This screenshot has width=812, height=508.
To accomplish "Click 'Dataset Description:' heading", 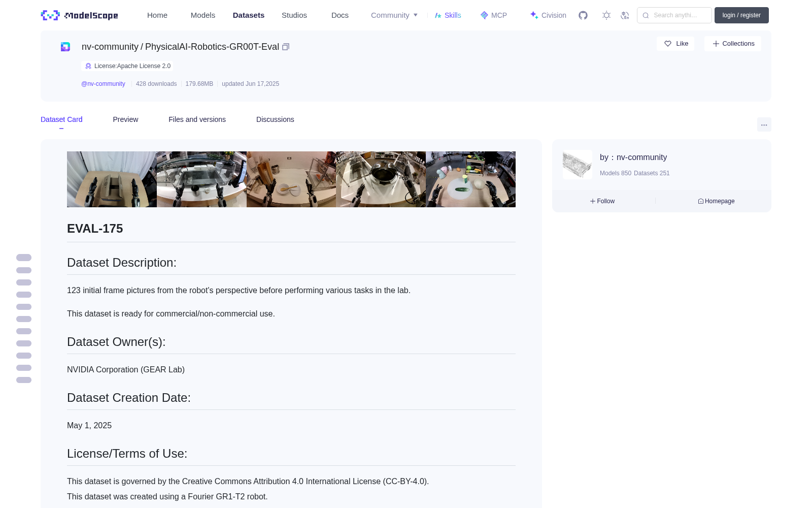I will 122,263.
